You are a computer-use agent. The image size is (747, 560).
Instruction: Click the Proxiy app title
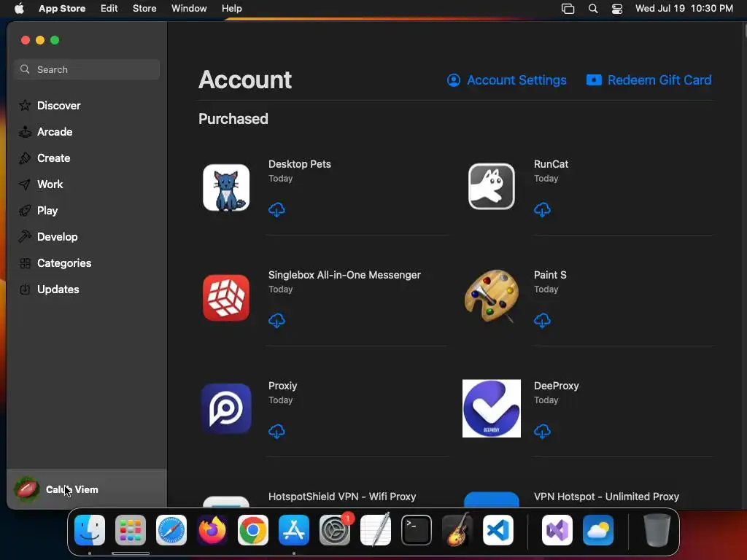coord(282,386)
